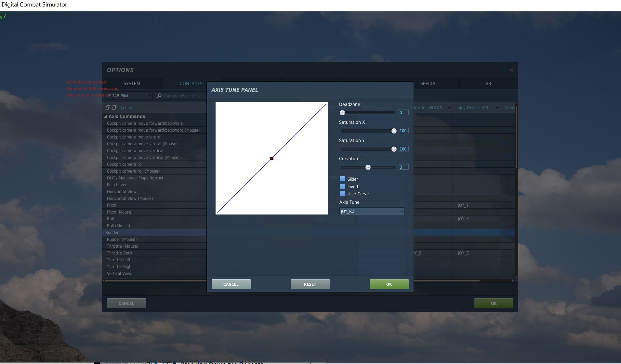Click vJoy JOY_Z cell in Throttle Both row

click(x=476, y=253)
